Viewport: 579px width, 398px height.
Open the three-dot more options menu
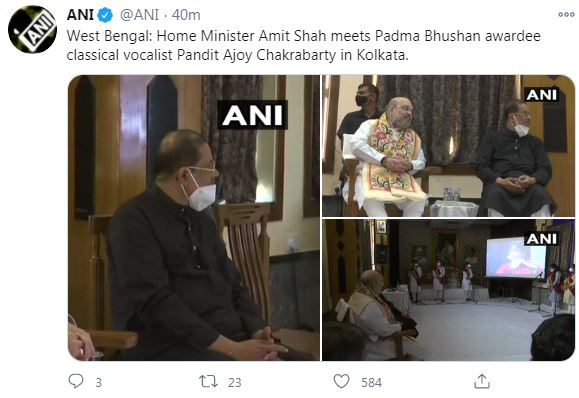coord(566,14)
